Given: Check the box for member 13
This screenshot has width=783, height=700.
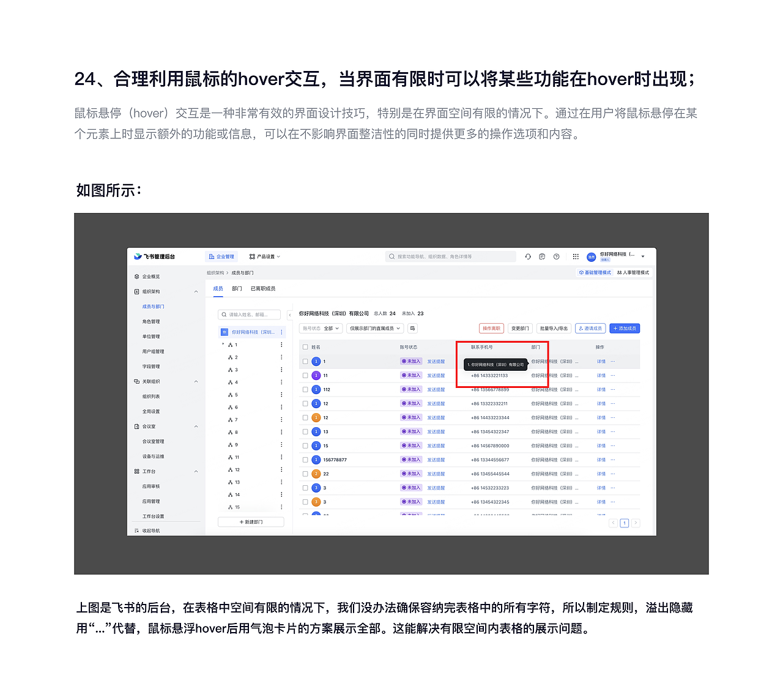Looking at the screenshot, I should [305, 432].
